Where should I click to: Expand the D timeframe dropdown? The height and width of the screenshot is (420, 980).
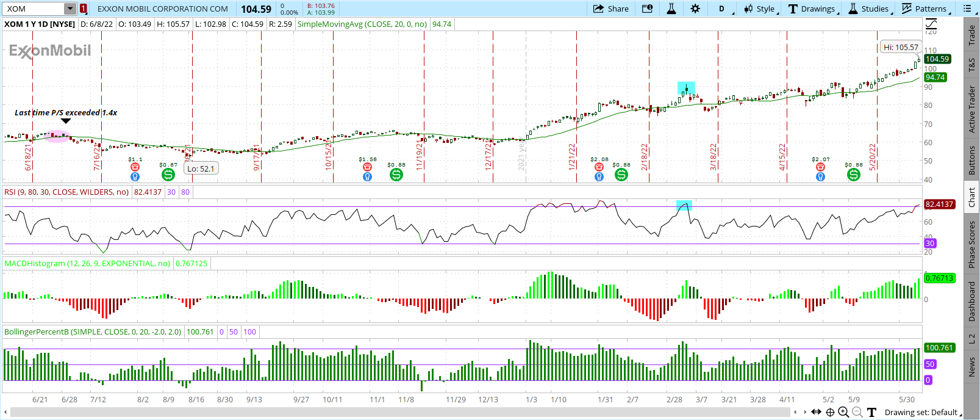tap(722, 9)
